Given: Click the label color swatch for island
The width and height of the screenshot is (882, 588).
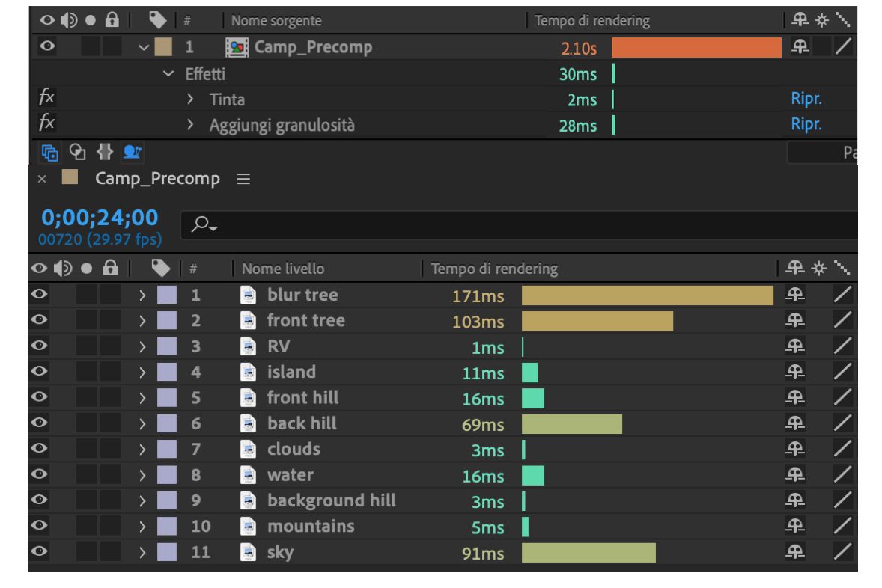Looking at the screenshot, I should click(167, 372).
